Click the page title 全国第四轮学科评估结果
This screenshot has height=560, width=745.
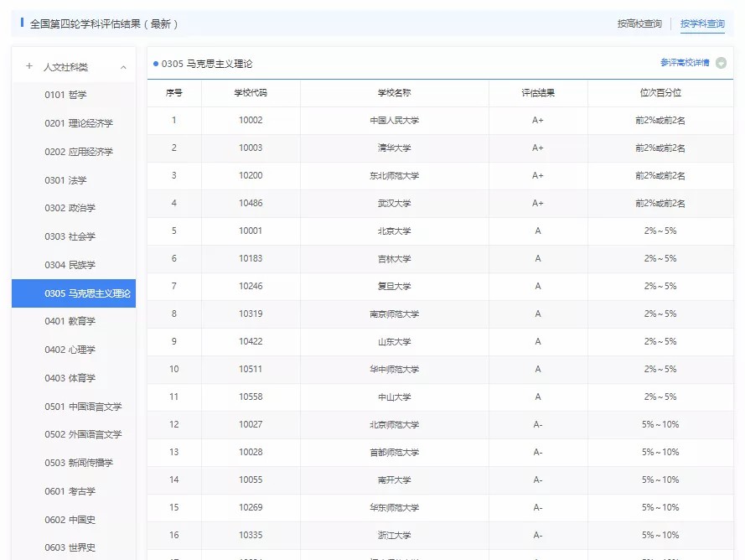pos(104,23)
